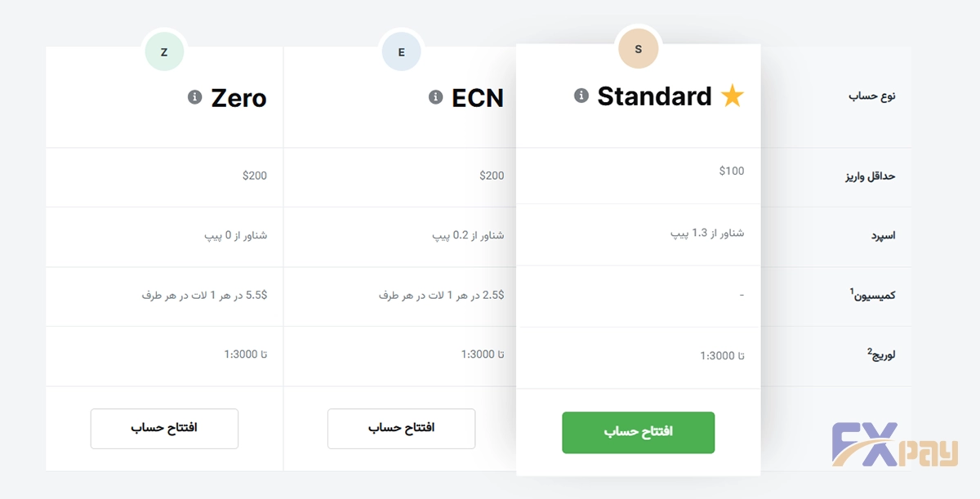Open a Standard account with green button
Viewport: 980px width, 499px height.
pos(638,432)
